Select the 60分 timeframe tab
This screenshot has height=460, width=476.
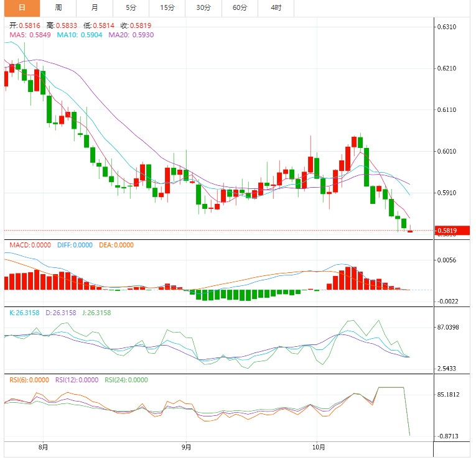pos(240,8)
